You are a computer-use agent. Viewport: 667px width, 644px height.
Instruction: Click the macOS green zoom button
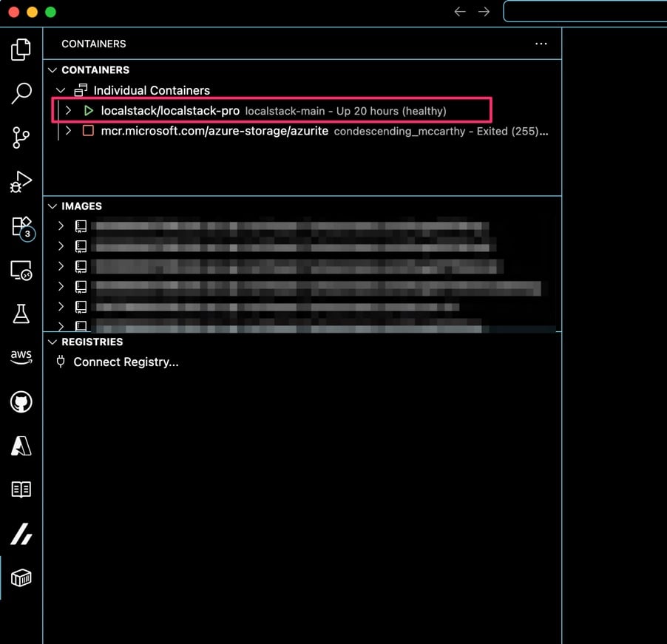tap(50, 12)
